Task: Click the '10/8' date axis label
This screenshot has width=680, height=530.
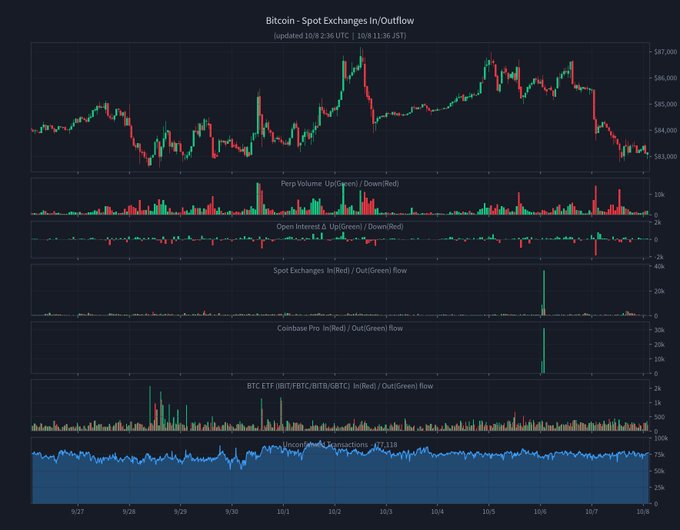Action: point(643,512)
